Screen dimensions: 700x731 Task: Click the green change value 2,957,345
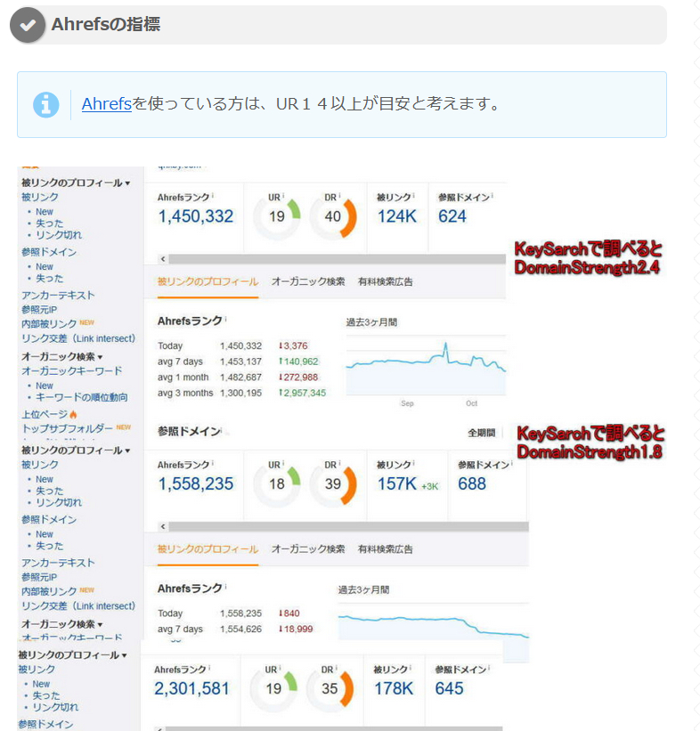click(302, 393)
